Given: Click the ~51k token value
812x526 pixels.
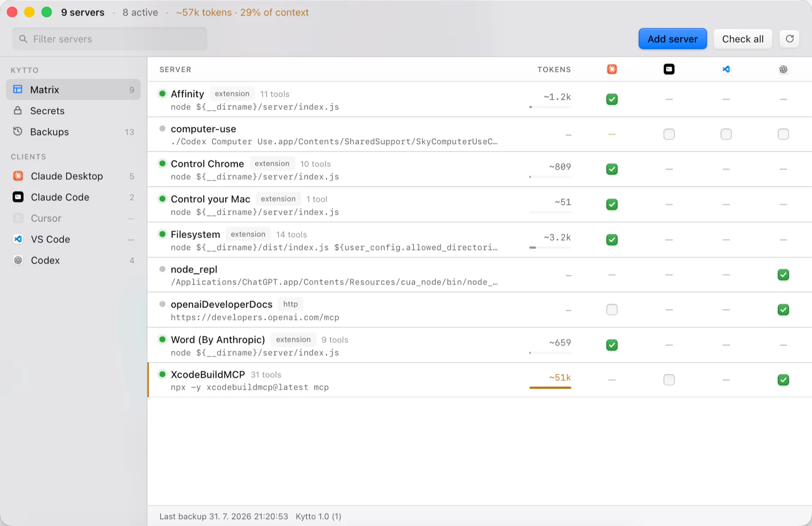Looking at the screenshot, I should pos(560,377).
